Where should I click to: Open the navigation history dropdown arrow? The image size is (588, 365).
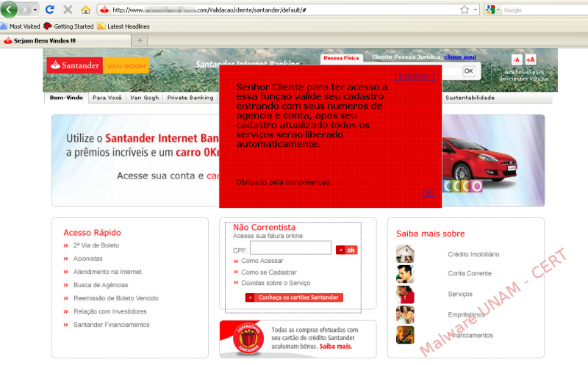35,10
